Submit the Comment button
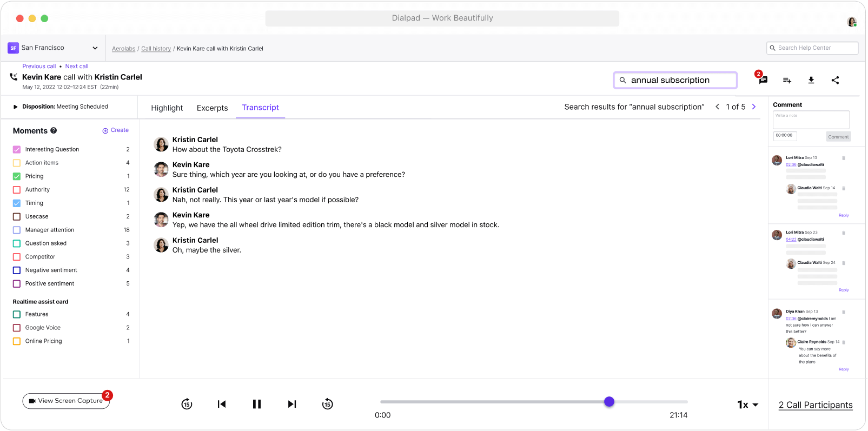 [x=838, y=137]
